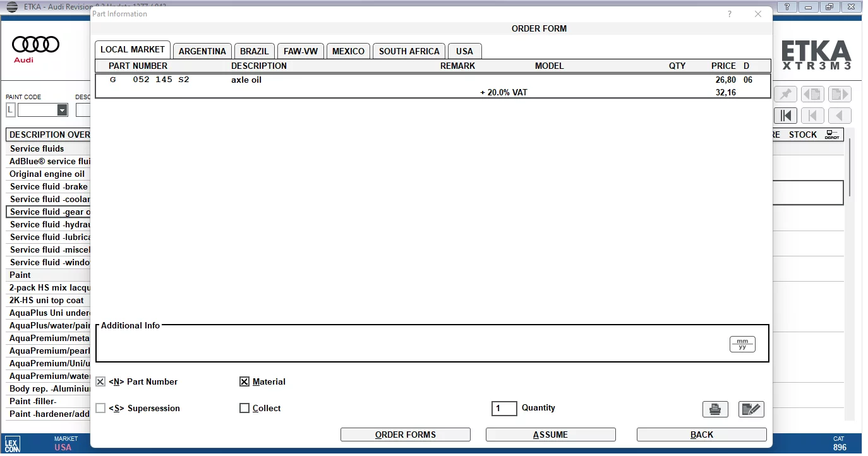
Task: Tick the Collect checkbox
Action: (x=244, y=409)
